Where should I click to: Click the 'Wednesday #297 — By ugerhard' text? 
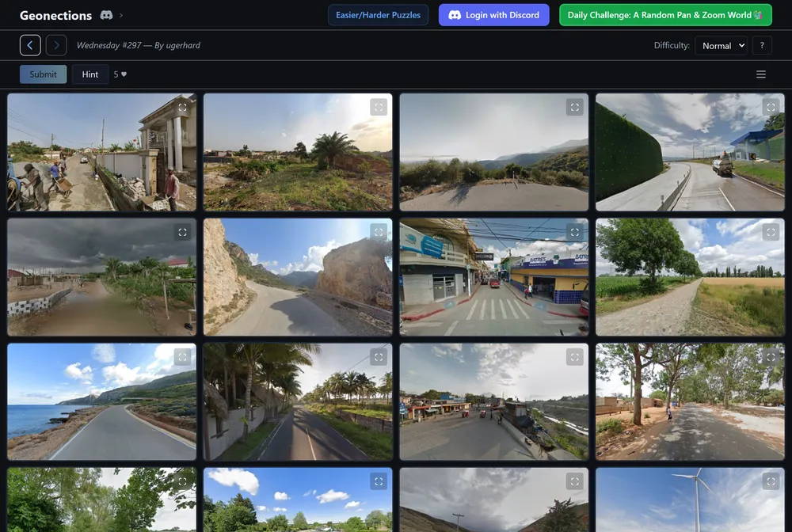[139, 45]
